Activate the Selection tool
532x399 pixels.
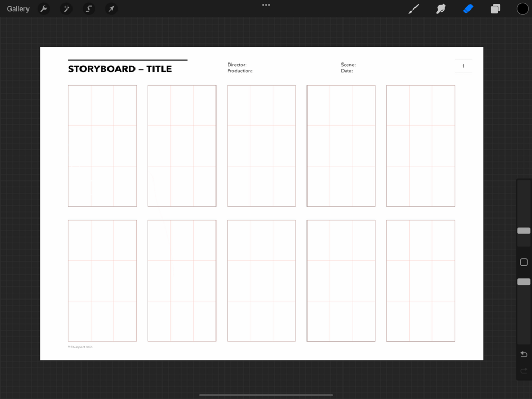(x=88, y=9)
